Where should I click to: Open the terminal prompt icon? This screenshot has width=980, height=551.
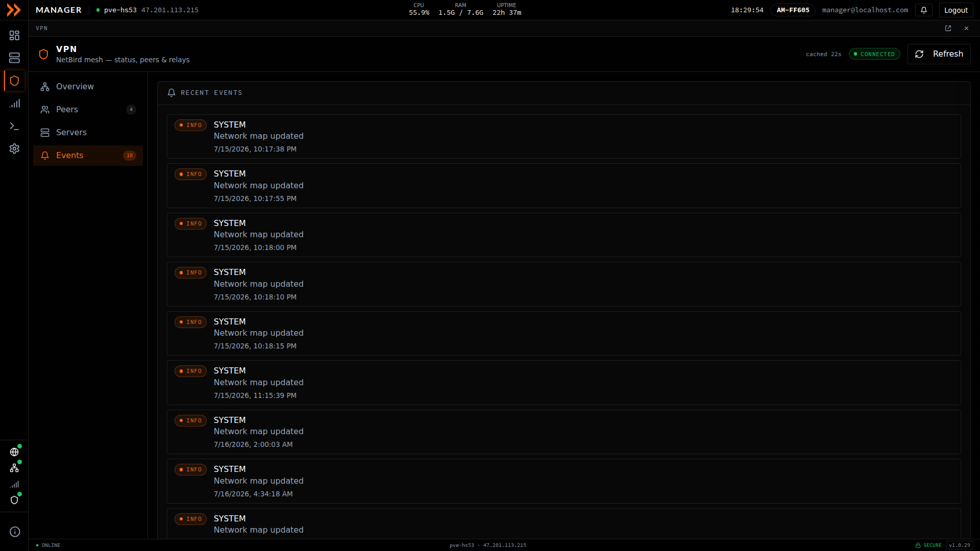[x=14, y=126]
